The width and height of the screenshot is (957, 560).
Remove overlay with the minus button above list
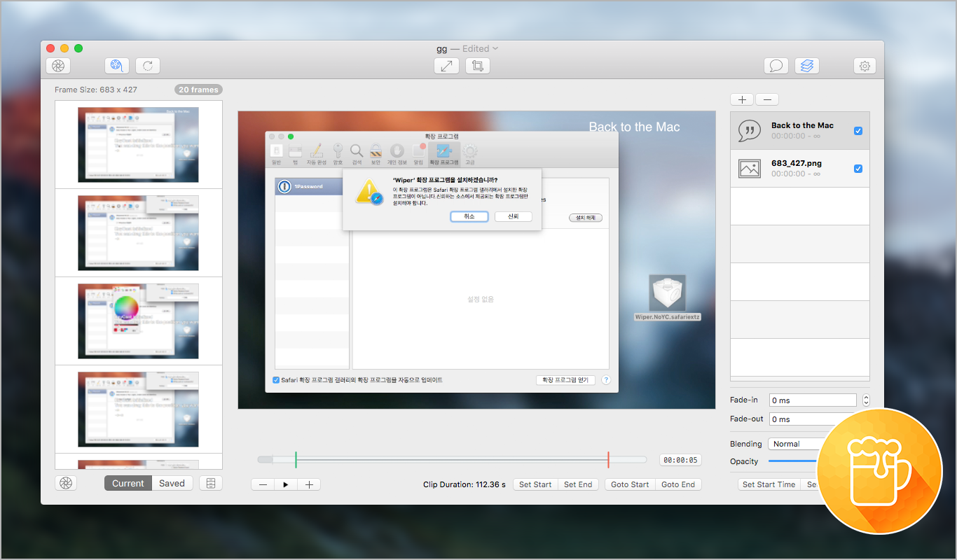[x=766, y=99]
